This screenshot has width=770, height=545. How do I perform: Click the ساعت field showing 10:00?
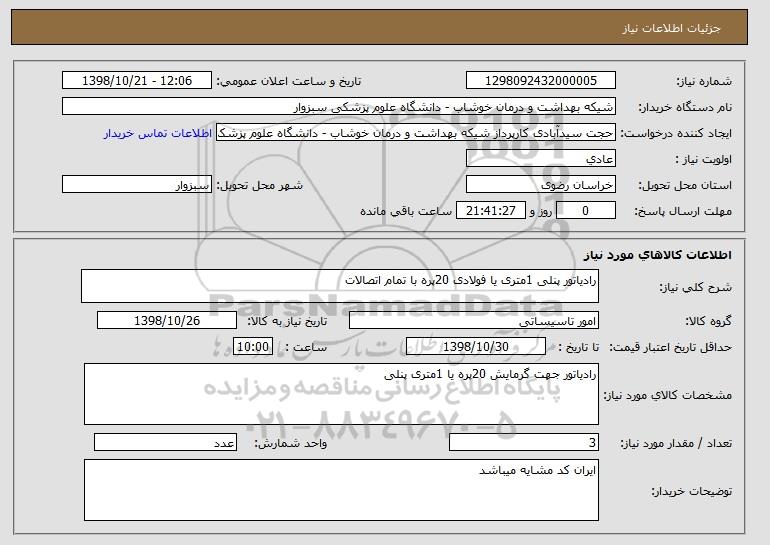253,347
